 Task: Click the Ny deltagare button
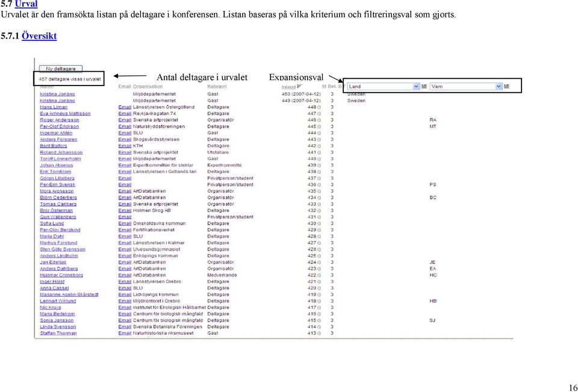click(x=61, y=69)
